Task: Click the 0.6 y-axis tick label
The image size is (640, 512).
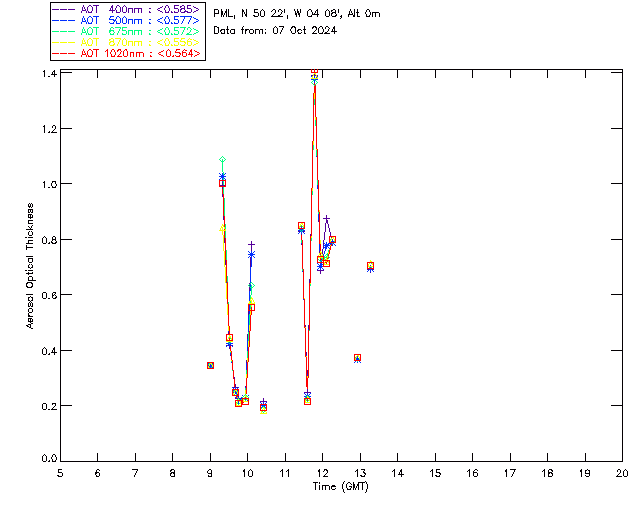Action: click(49, 295)
